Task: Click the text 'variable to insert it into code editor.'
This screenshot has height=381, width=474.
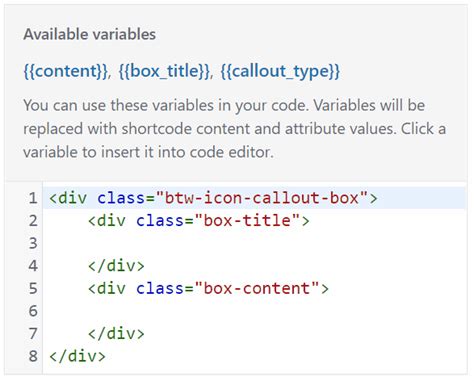Action: [148, 152]
